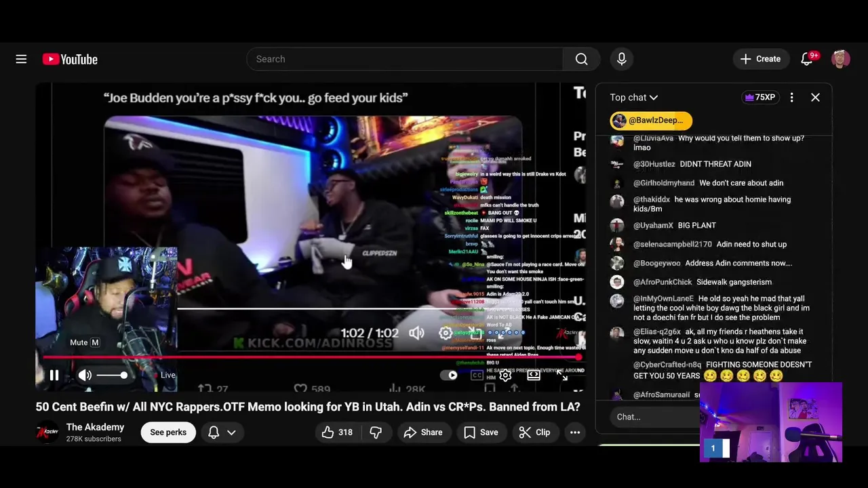Select chat user @Girlholdmyhand
Viewport: 868px width, 488px height.
tap(664, 183)
